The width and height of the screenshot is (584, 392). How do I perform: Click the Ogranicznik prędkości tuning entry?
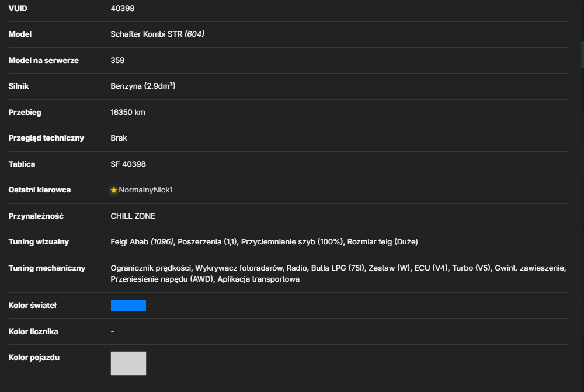click(x=151, y=268)
